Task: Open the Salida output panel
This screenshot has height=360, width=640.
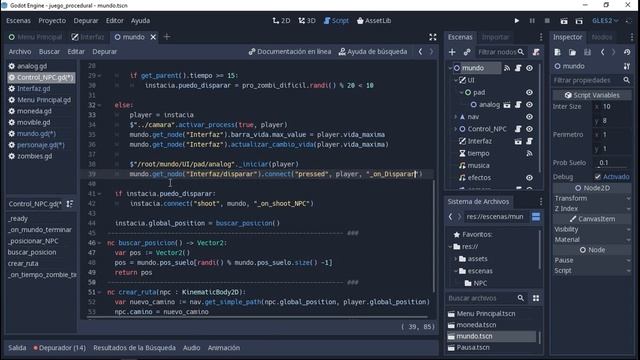Action: [17, 348]
